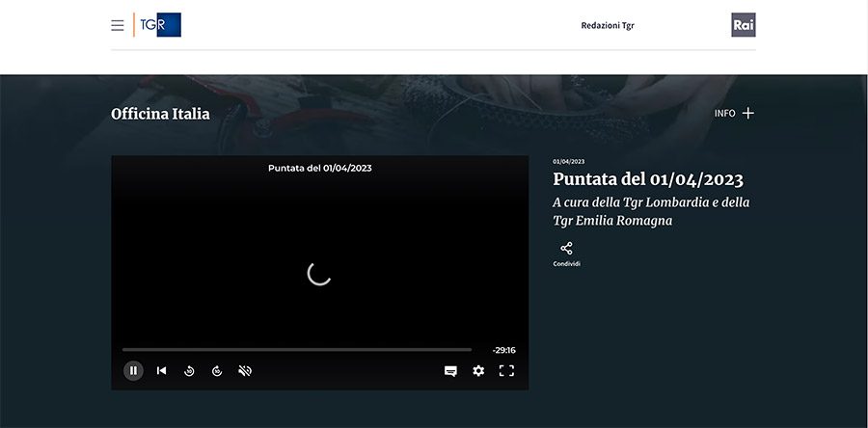Expand the INFO plus section
The width and height of the screenshot is (868, 428).
(x=734, y=114)
